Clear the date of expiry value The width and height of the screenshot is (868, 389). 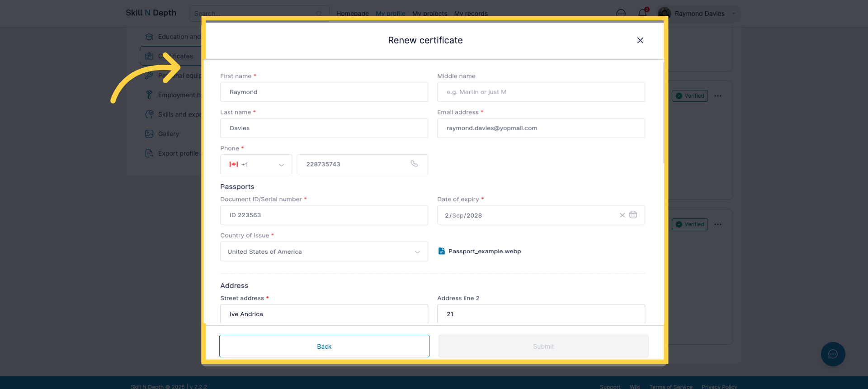click(x=623, y=215)
